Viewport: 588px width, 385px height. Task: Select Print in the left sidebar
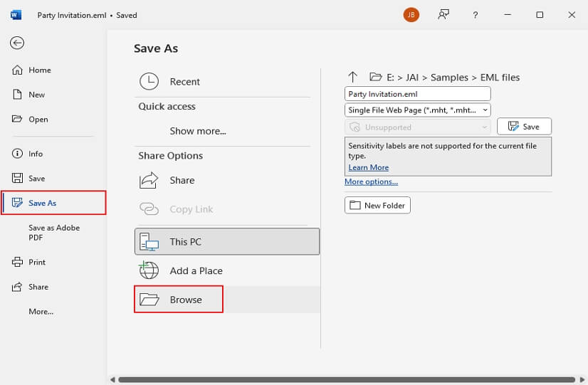(36, 262)
